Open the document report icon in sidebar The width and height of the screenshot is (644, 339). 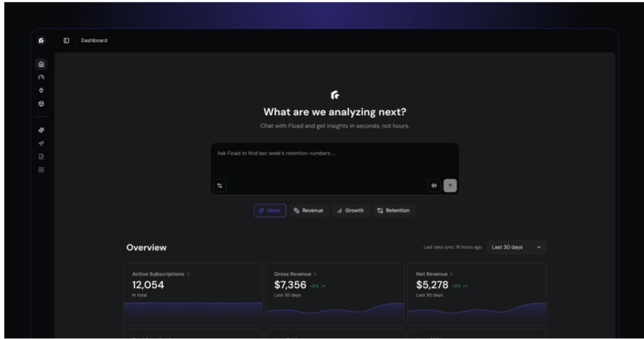(42, 157)
